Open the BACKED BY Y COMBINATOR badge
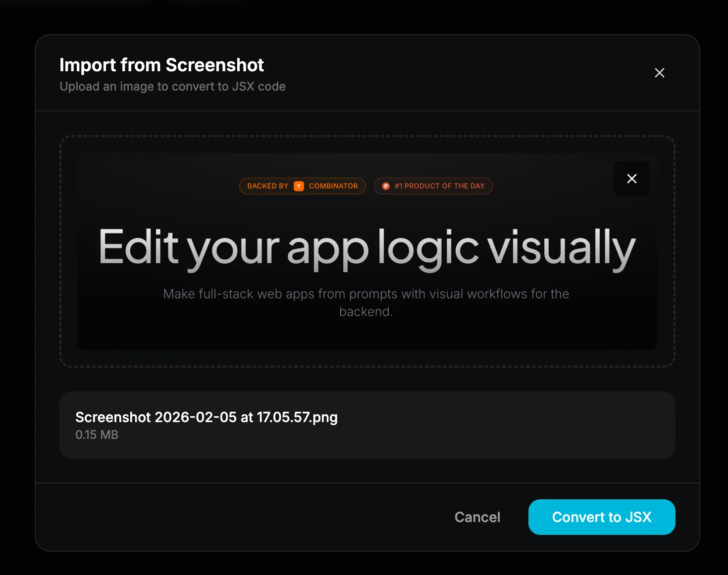Screen dimensions: 728x575 (302, 186)
